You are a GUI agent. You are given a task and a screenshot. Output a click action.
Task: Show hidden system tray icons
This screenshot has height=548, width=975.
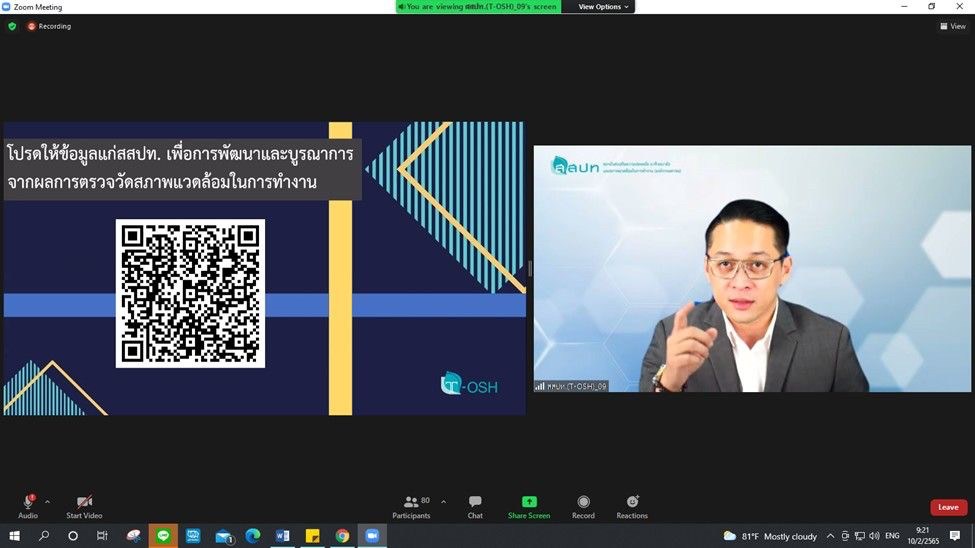point(830,536)
